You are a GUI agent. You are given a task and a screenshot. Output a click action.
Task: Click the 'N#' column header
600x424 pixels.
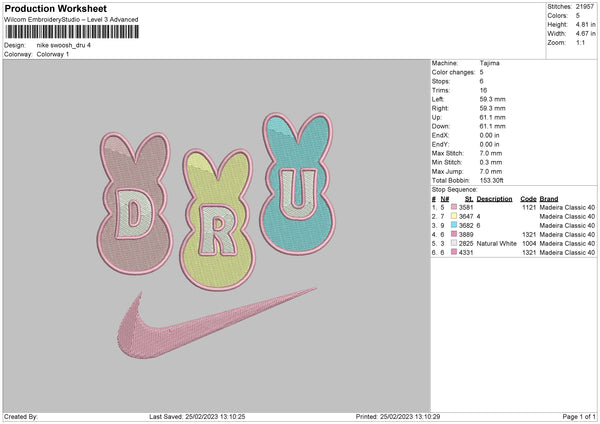(445, 199)
